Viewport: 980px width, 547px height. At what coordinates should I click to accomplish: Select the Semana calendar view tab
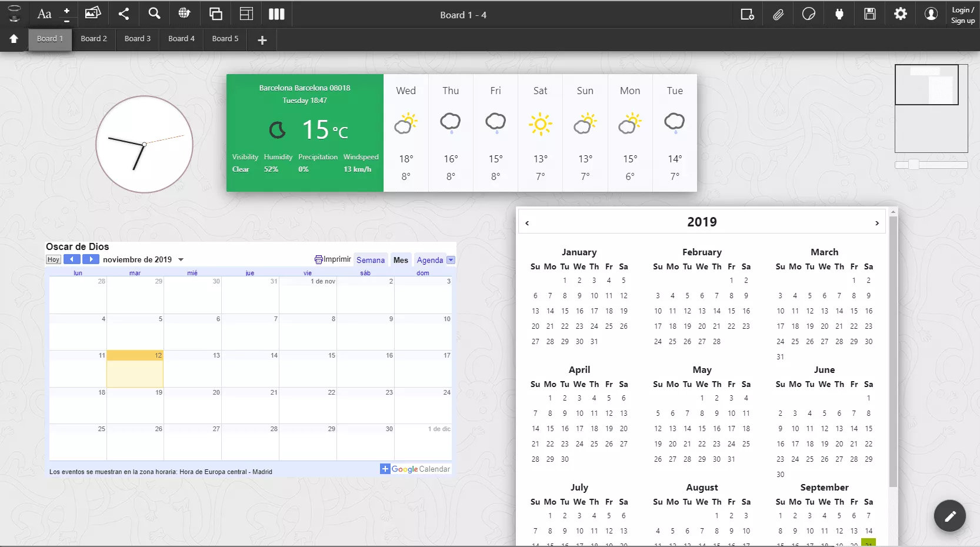(x=371, y=260)
